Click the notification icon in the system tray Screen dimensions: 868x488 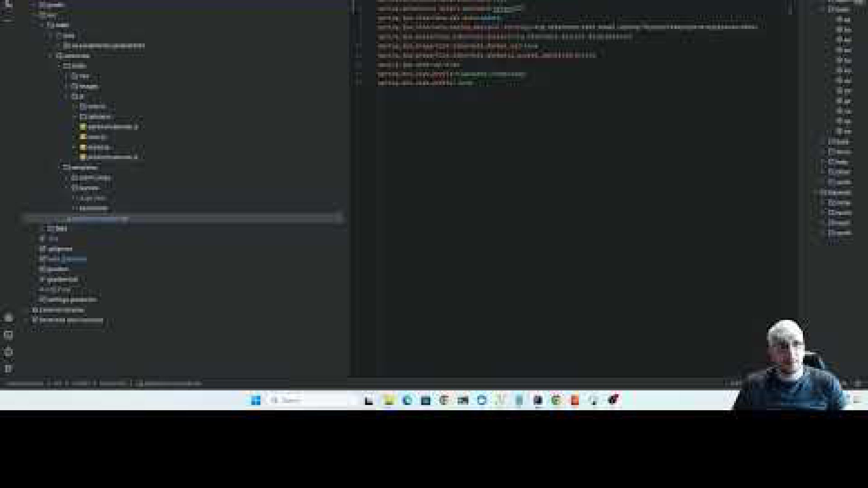pos(861,400)
